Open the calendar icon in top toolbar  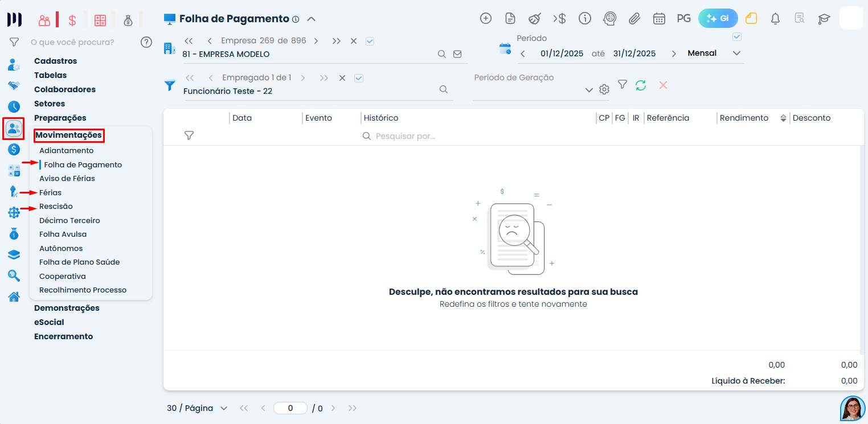659,18
